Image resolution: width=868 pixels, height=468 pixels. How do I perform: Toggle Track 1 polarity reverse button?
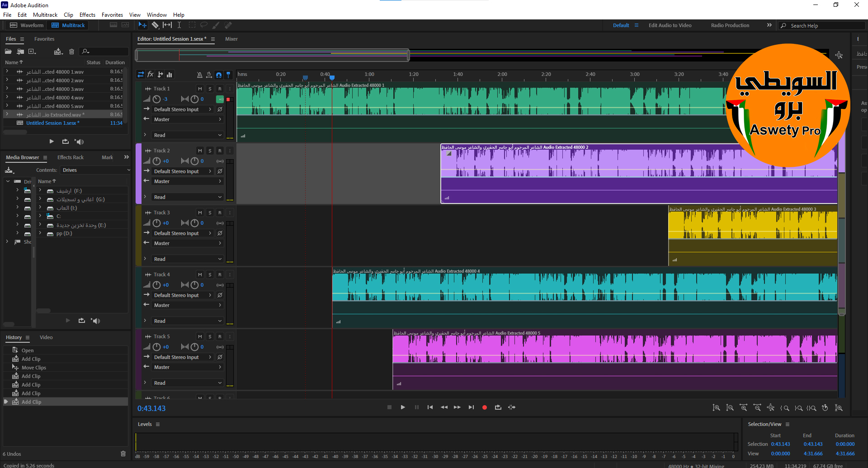(220, 109)
